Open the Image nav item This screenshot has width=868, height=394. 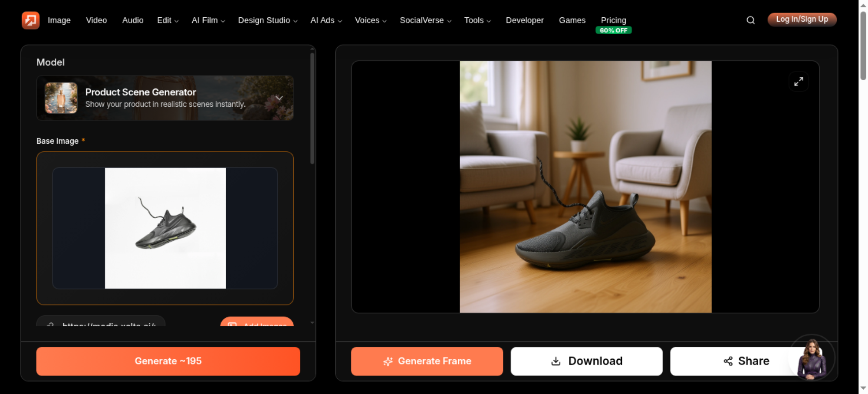(59, 20)
